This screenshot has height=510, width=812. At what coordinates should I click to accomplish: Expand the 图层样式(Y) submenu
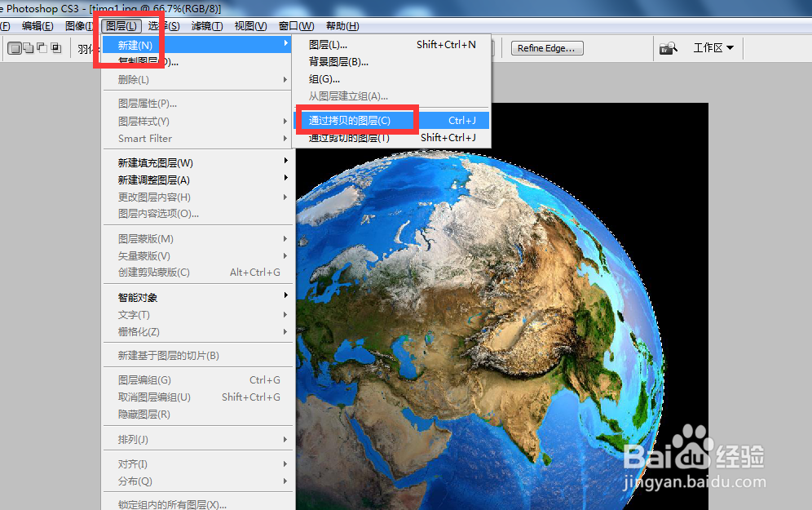pos(197,122)
